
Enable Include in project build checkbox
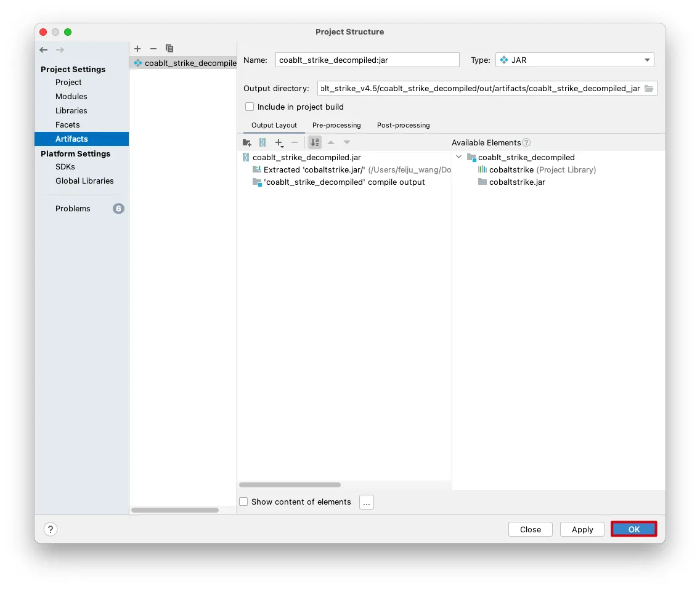250,107
